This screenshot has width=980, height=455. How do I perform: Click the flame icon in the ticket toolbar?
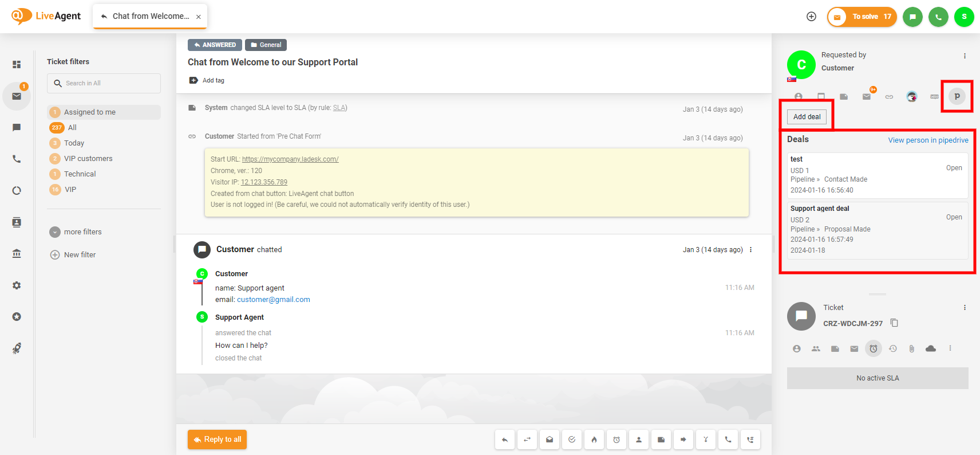pyautogui.click(x=594, y=440)
